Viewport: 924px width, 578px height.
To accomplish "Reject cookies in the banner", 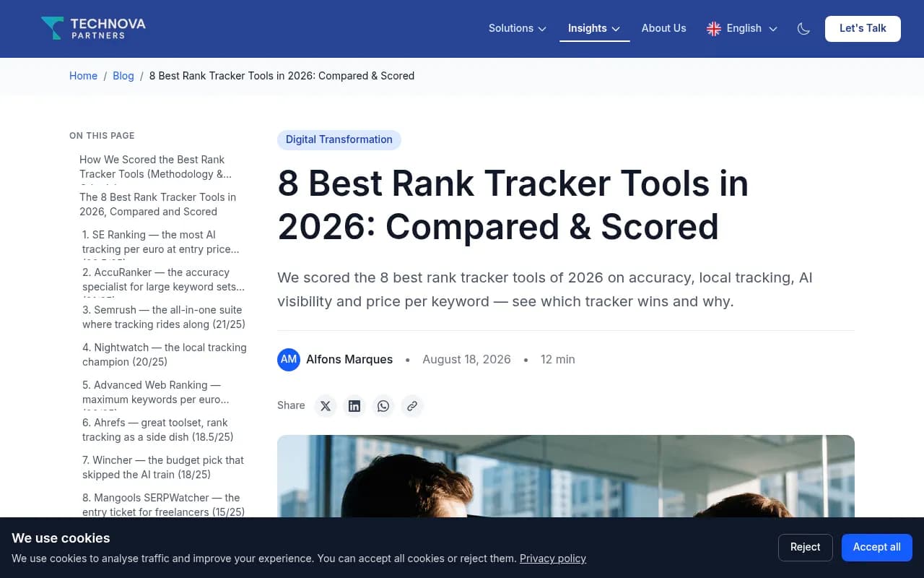I will point(805,548).
